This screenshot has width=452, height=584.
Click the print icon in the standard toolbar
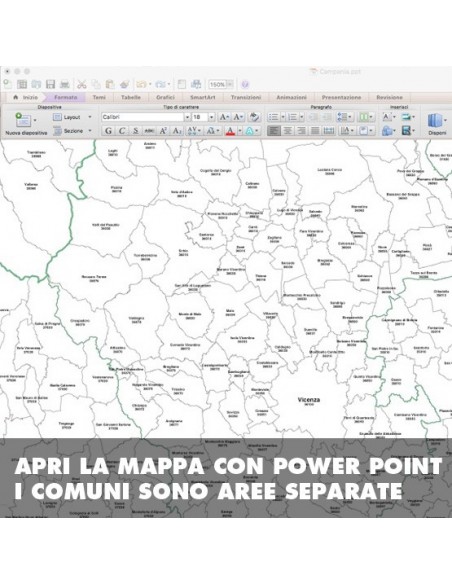point(65,84)
